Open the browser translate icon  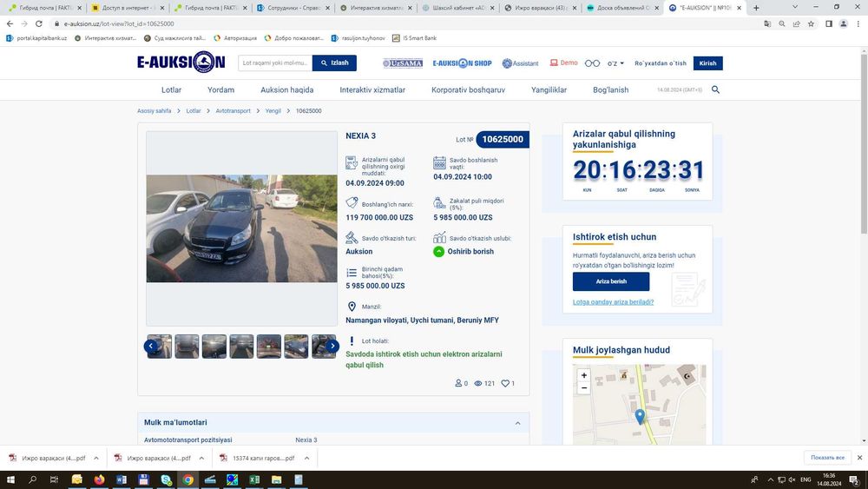pos(767,23)
